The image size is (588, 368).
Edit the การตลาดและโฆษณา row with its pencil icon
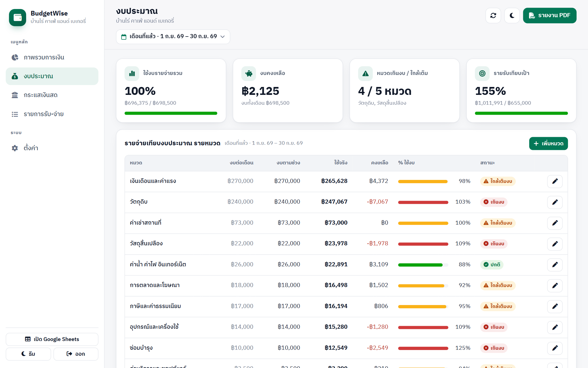click(x=555, y=285)
